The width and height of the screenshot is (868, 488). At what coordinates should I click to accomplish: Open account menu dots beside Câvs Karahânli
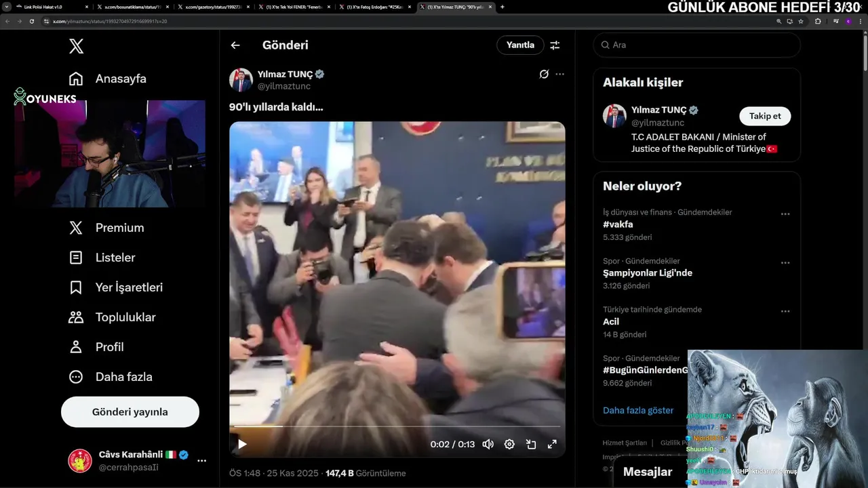tap(201, 461)
